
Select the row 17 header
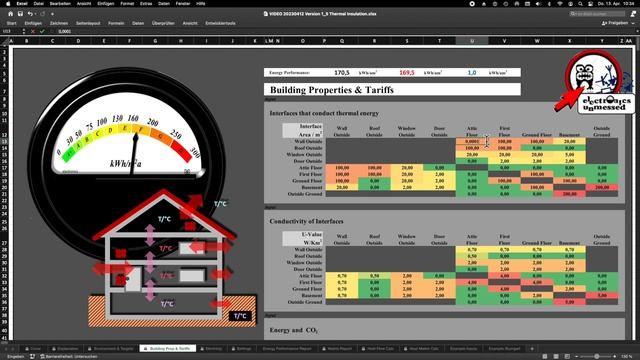[x=4, y=168]
